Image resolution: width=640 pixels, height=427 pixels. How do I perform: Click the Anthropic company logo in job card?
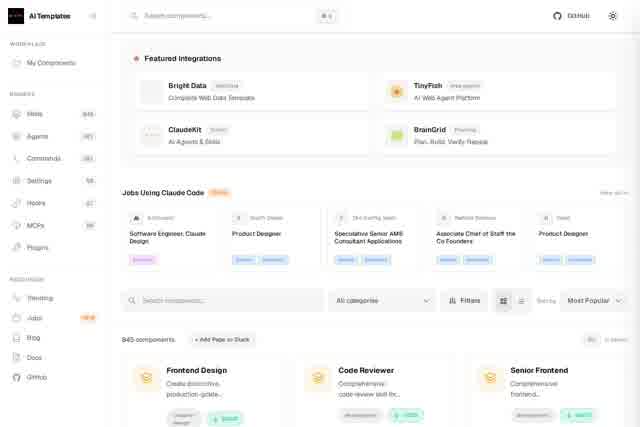[136, 218]
